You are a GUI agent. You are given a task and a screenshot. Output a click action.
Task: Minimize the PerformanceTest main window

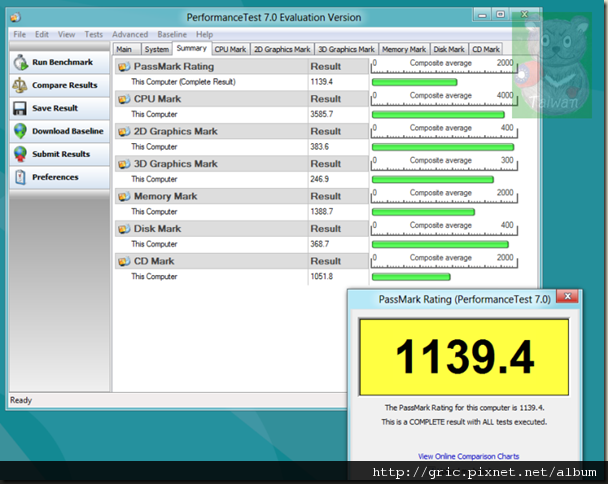pyautogui.click(x=482, y=16)
